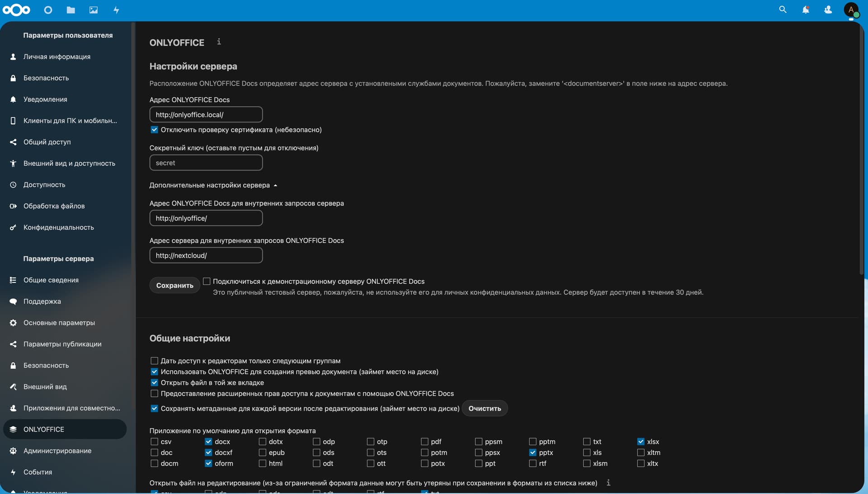Check the pdf default format box
Viewport: 868px width, 494px height.
tap(425, 442)
